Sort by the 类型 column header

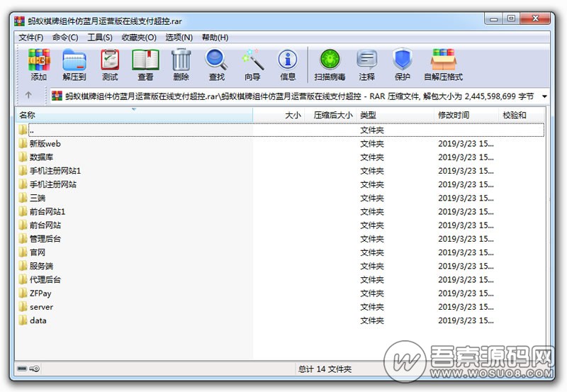(x=395, y=115)
